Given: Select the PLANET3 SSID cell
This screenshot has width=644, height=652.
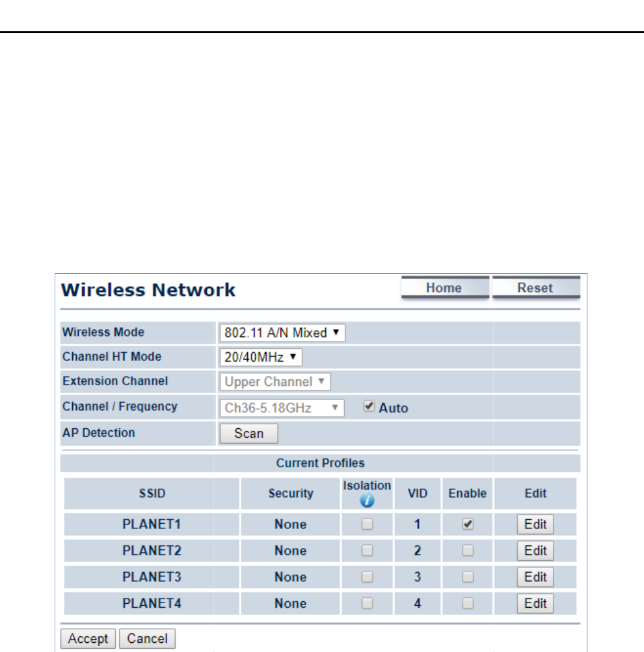Looking at the screenshot, I should click(x=152, y=577).
